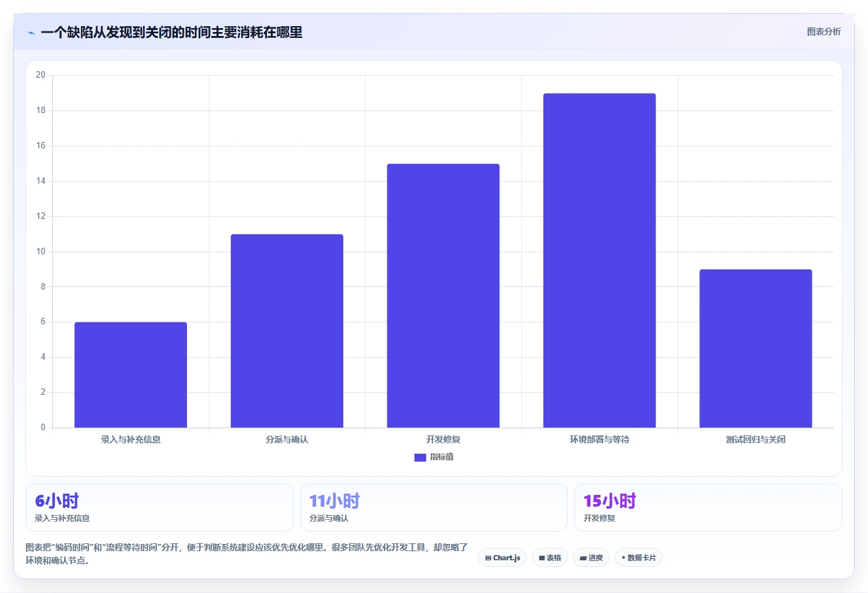Image resolution: width=868 pixels, height=593 pixels.
Task: Toggle the 指标值 legend color swatch
Action: coord(420,458)
